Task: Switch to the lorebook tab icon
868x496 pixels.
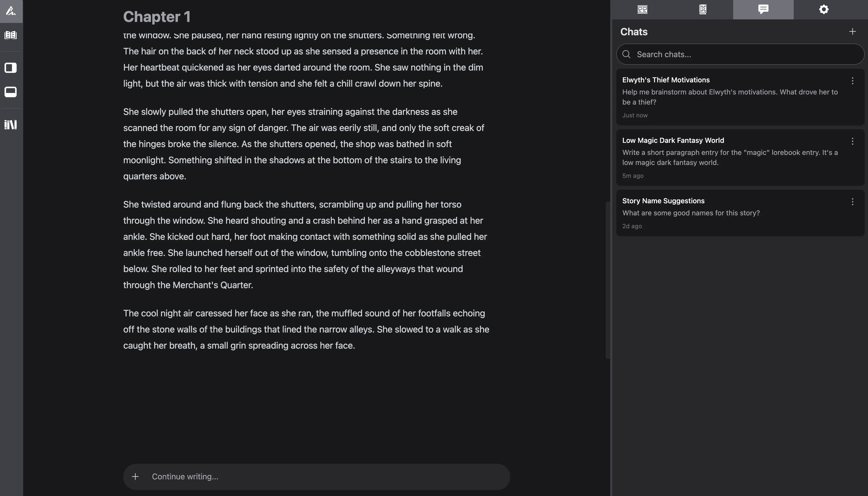Action: (703, 10)
